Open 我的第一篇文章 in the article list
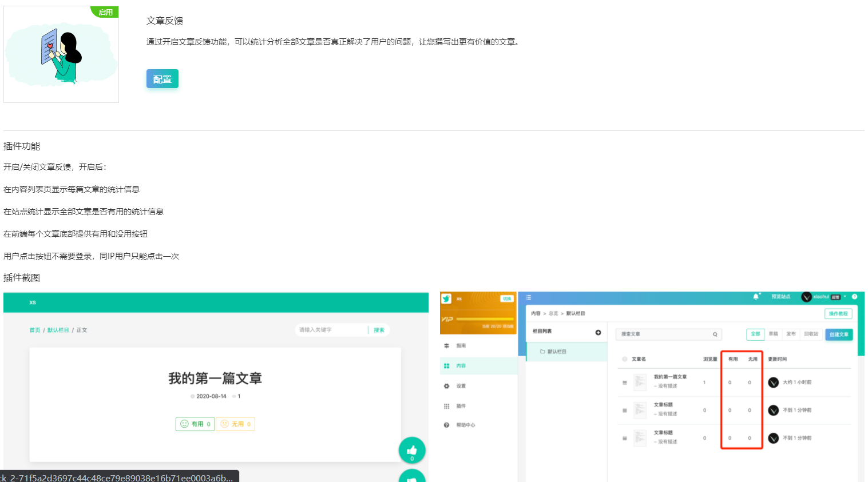 (x=670, y=377)
